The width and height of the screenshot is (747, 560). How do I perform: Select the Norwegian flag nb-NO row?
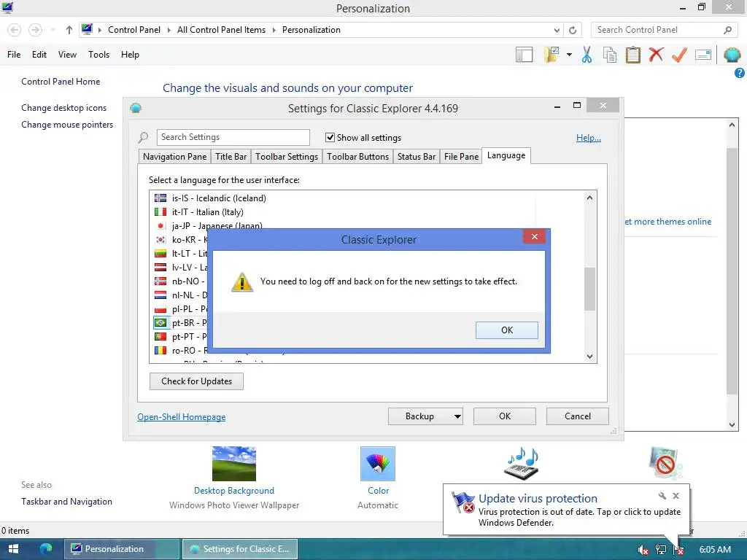coord(181,281)
